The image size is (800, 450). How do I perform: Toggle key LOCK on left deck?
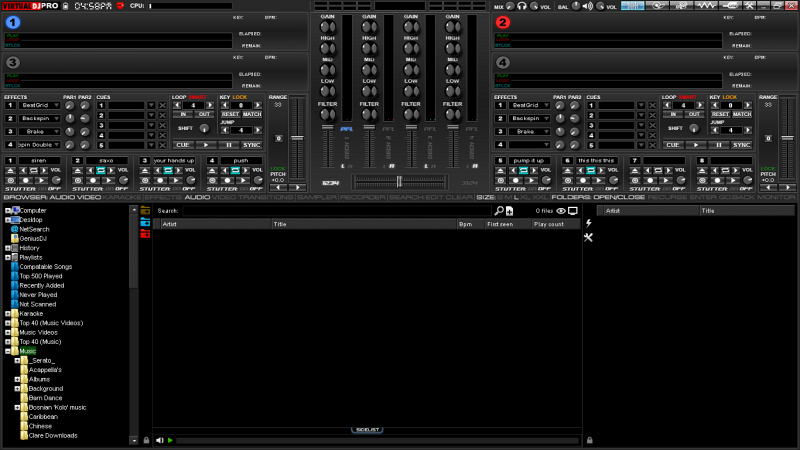coord(240,97)
